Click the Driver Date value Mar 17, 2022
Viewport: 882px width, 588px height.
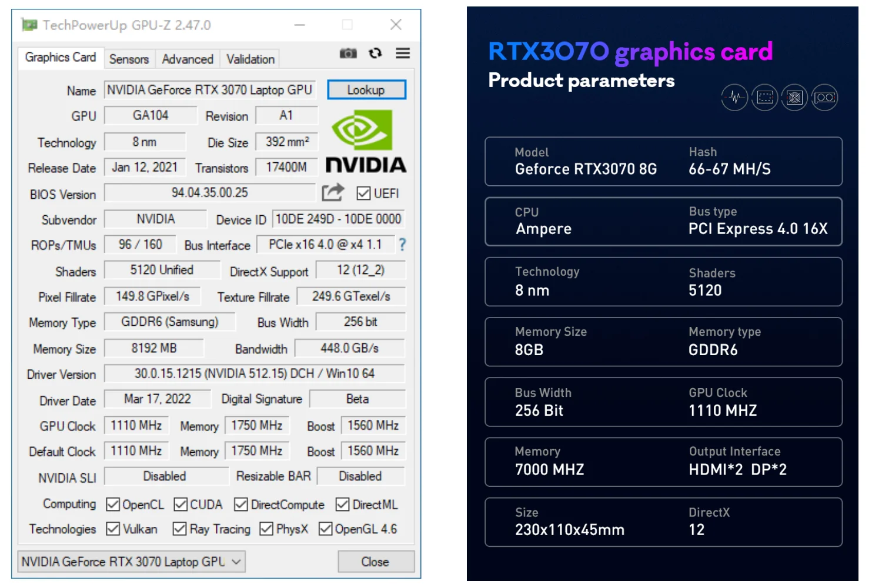158,399
